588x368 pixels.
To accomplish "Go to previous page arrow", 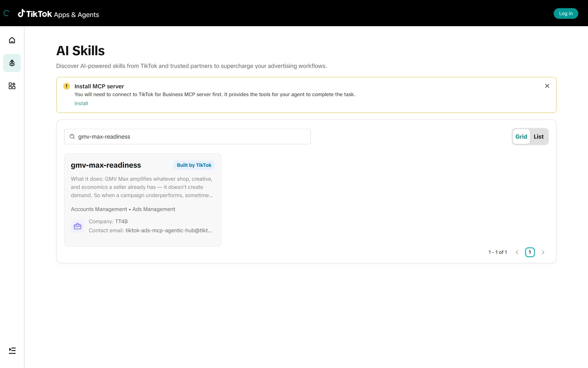I will click(517, 252).
